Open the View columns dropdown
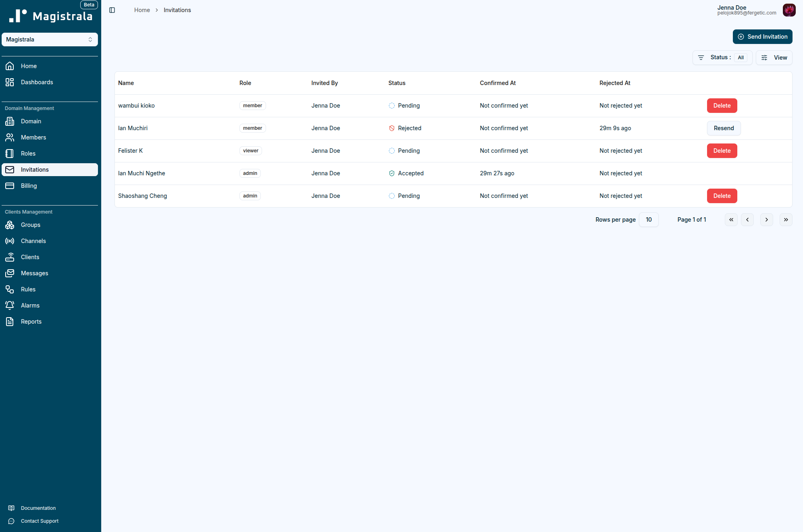This screenshot has width=803, height=532. [774, 58]
